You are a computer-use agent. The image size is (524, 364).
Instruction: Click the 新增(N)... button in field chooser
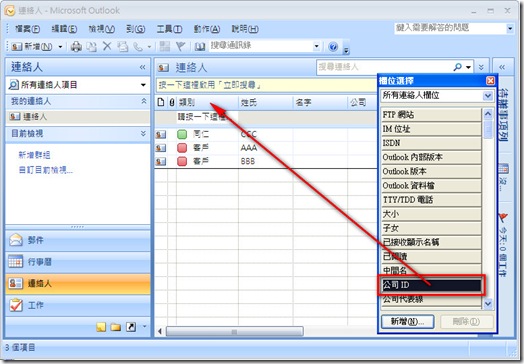tap(407, 322)
